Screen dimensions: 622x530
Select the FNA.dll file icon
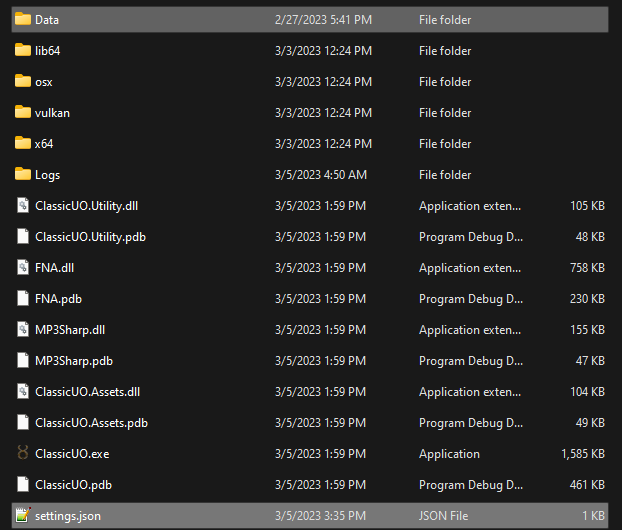pyautogui.click(x=23, y=267)
